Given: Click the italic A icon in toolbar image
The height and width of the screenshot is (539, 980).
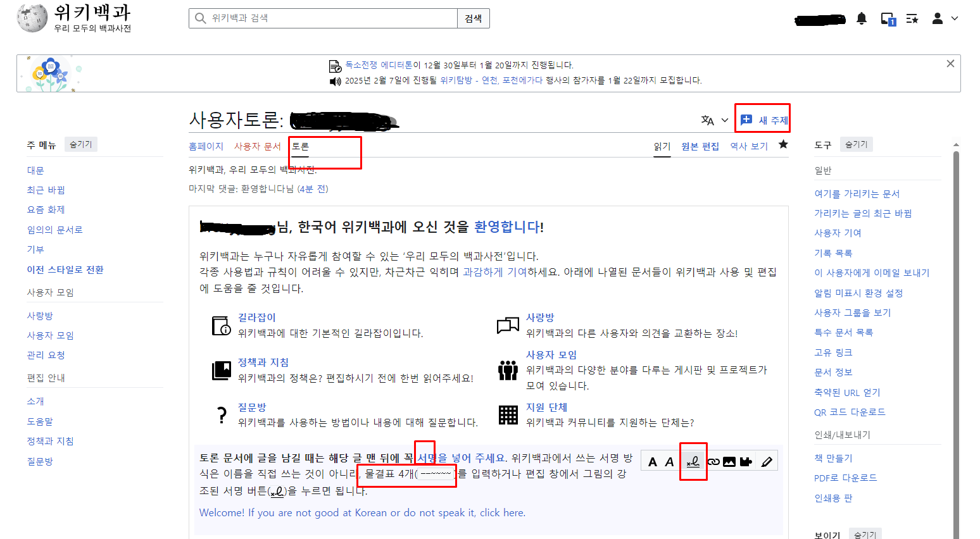Looking at the screenshot, I should pos(669,462).
